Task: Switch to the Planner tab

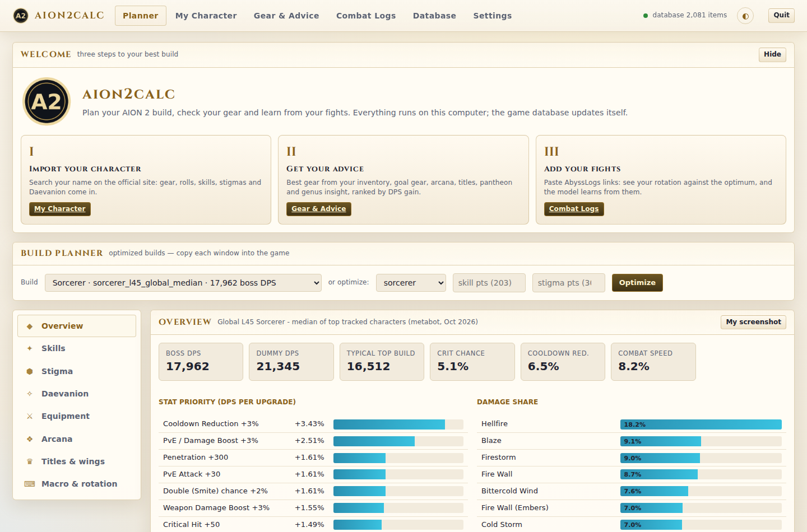Action: [x=141, y=16]
